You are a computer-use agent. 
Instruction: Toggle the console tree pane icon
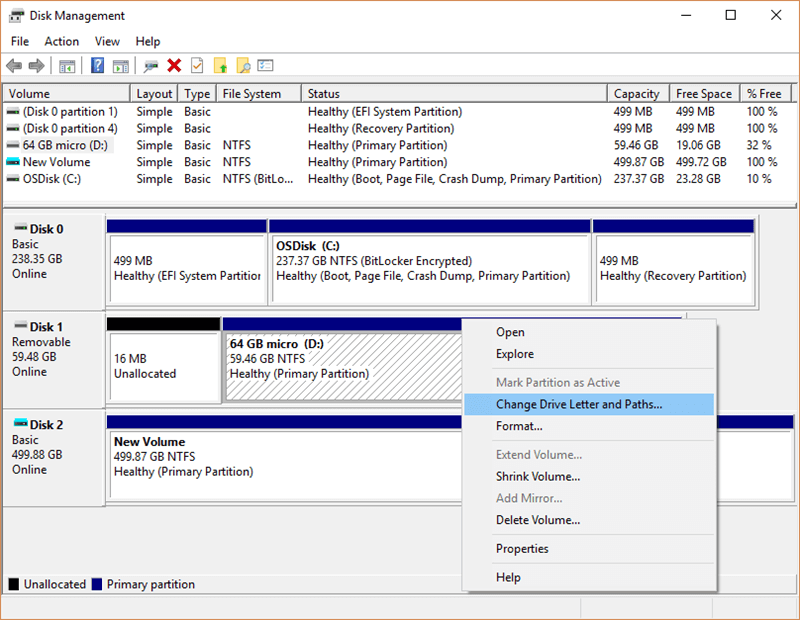click(67, 66)
